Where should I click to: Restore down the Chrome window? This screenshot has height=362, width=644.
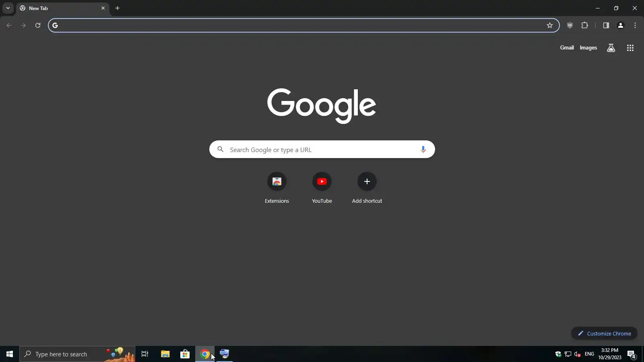pyautogui.click(x=616, y=8)
